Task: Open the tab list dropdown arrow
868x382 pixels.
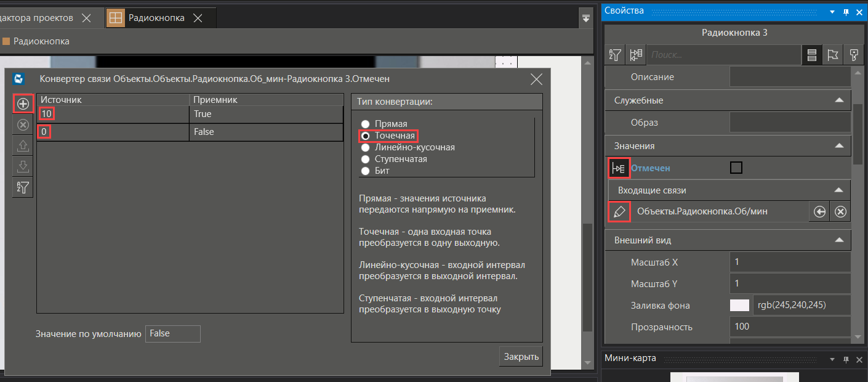Action: (586, 18)
